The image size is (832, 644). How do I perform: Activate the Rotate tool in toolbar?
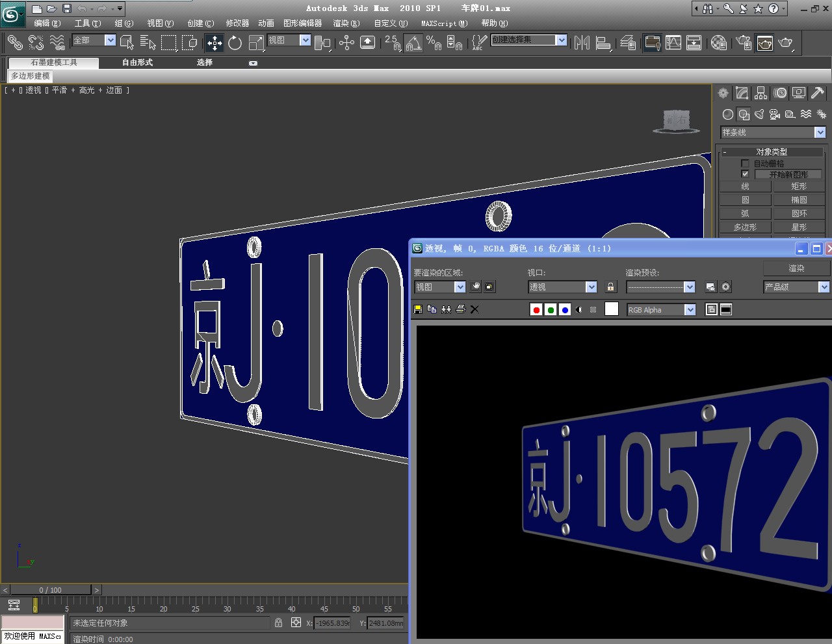(x=235, y=43)
